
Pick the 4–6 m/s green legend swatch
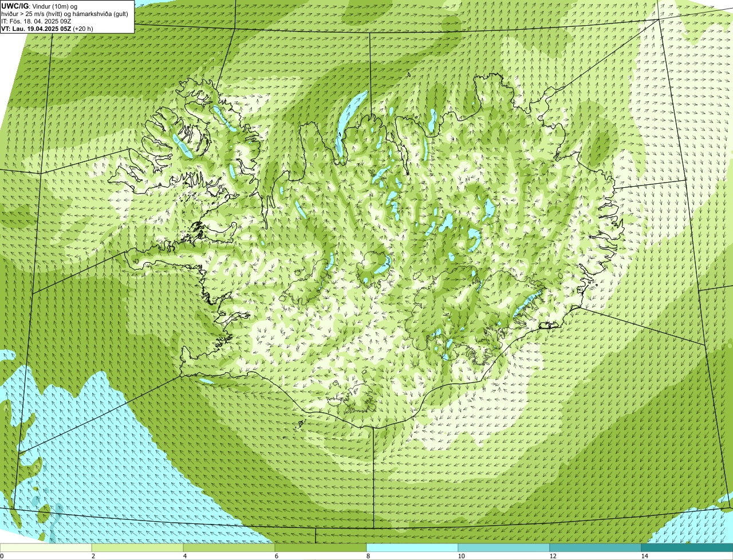tap(229, 547)
